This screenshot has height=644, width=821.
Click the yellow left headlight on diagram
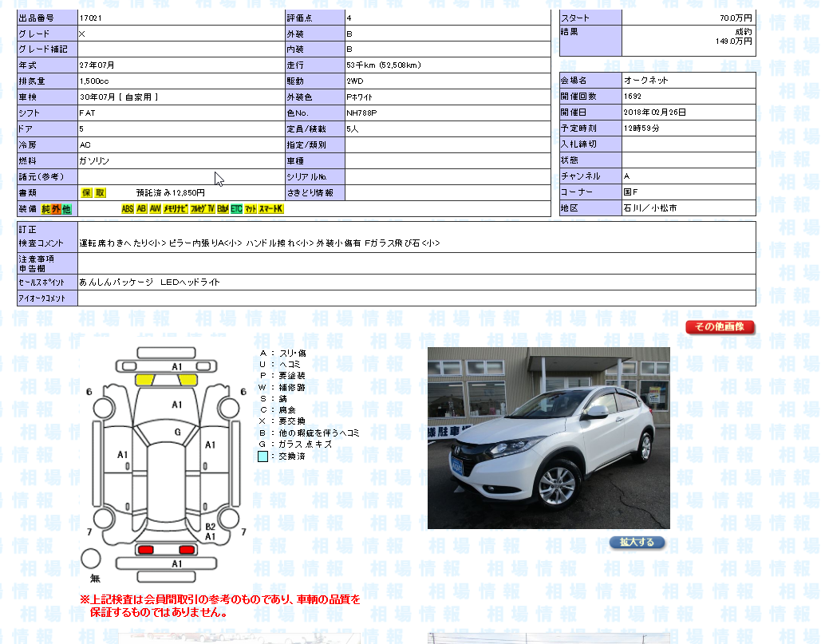coord(144,380)
